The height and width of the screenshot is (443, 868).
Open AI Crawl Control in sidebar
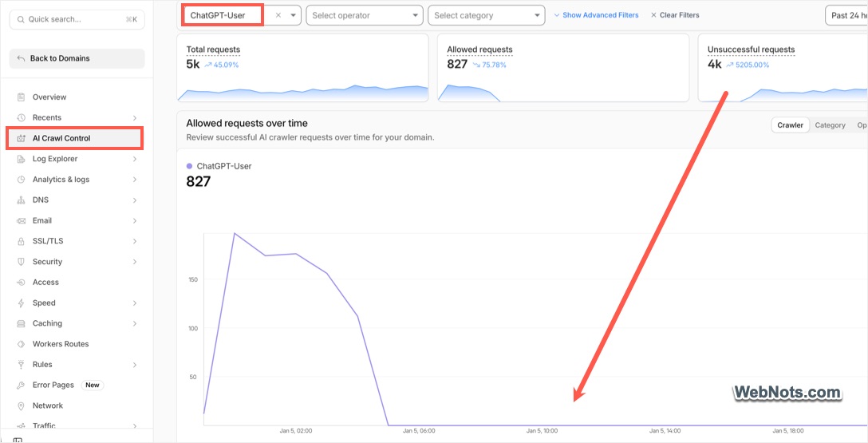pyautogui.click(x=75, y=138)
